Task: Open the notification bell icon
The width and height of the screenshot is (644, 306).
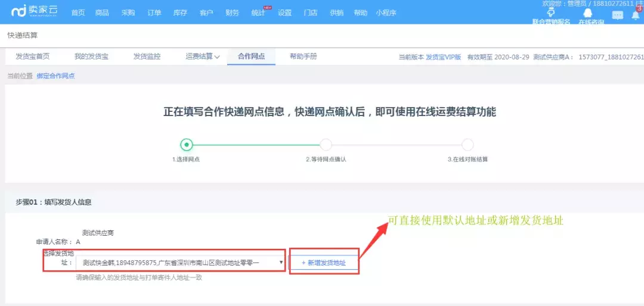Action: tap(636, 15)
